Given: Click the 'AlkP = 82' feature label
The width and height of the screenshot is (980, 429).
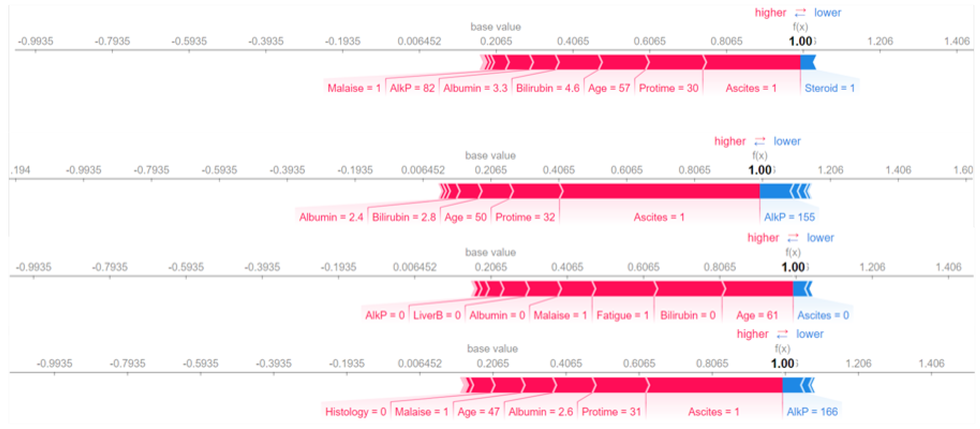Looking at the screenshot, I should coord(412,88).
